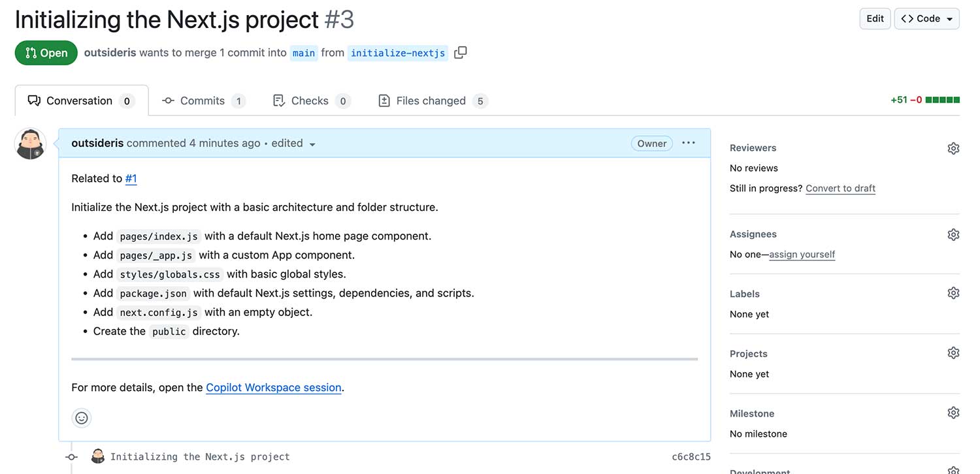Switch to the Checks tab
The width and height of the screenshot is (980, 474).
tap(311, 101)
